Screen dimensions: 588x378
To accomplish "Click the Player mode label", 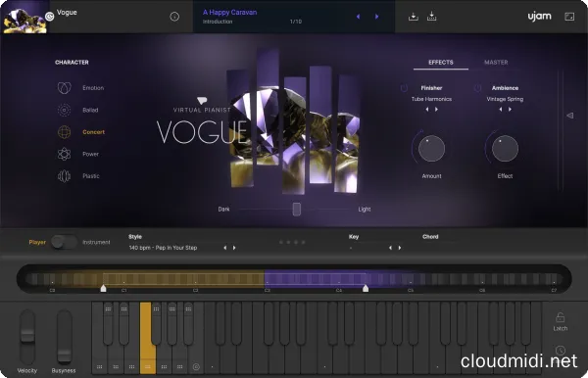I will pyautogui.click(x=37, y=243).
